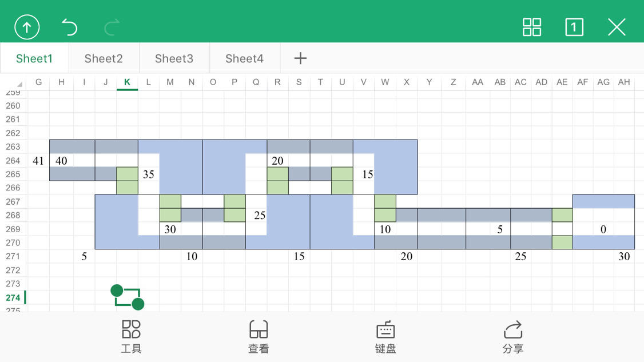Open the Sheet4 tab
Viewport: 644px width, 362px height.
coord(244,58)
